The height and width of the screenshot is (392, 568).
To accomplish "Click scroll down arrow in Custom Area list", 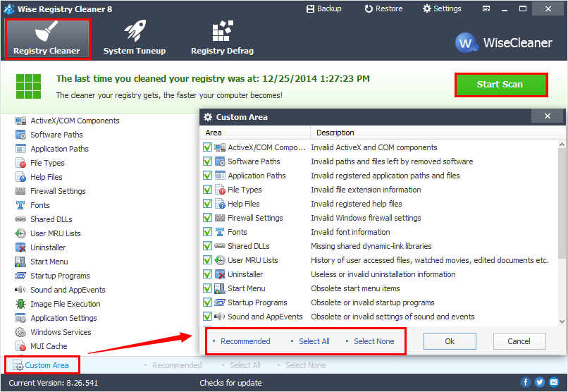I will [562, 321].
